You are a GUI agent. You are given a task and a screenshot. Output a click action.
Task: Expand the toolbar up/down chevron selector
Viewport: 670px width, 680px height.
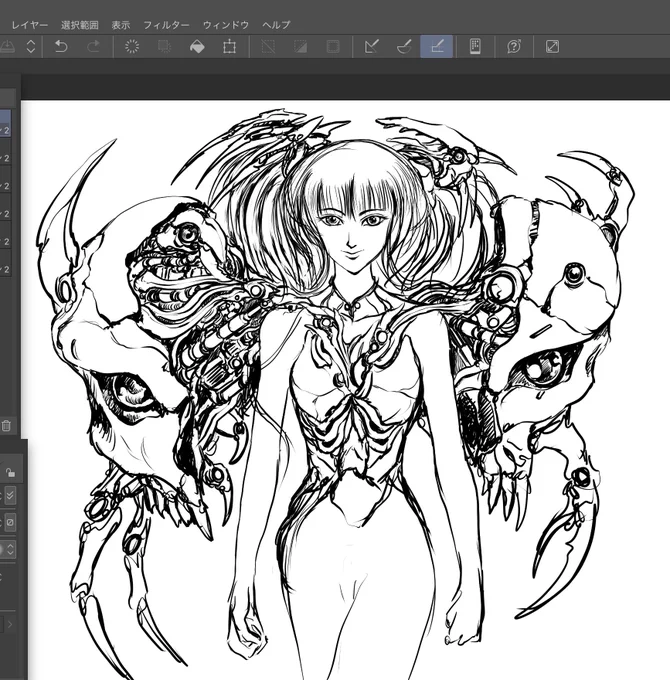(30, 46)
